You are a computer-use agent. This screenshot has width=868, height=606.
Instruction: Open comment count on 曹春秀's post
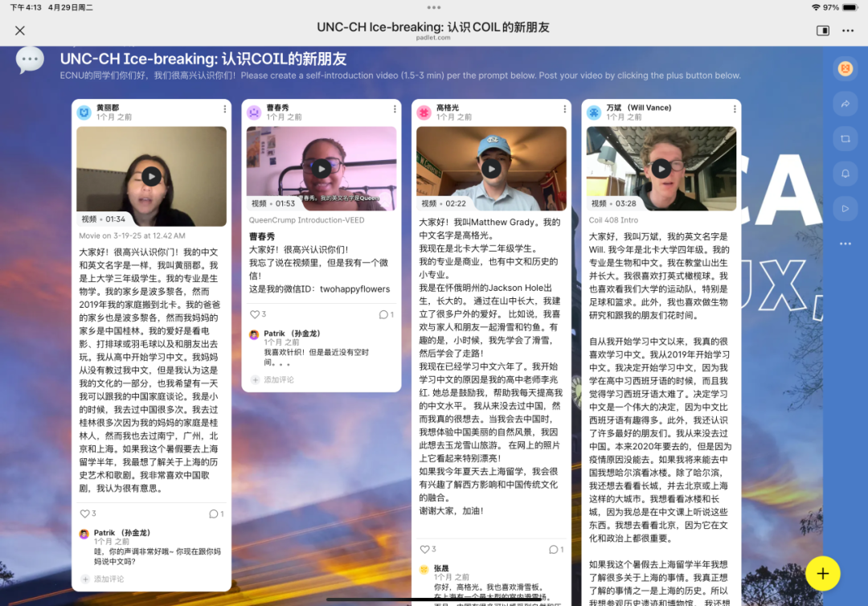[386, 314]
